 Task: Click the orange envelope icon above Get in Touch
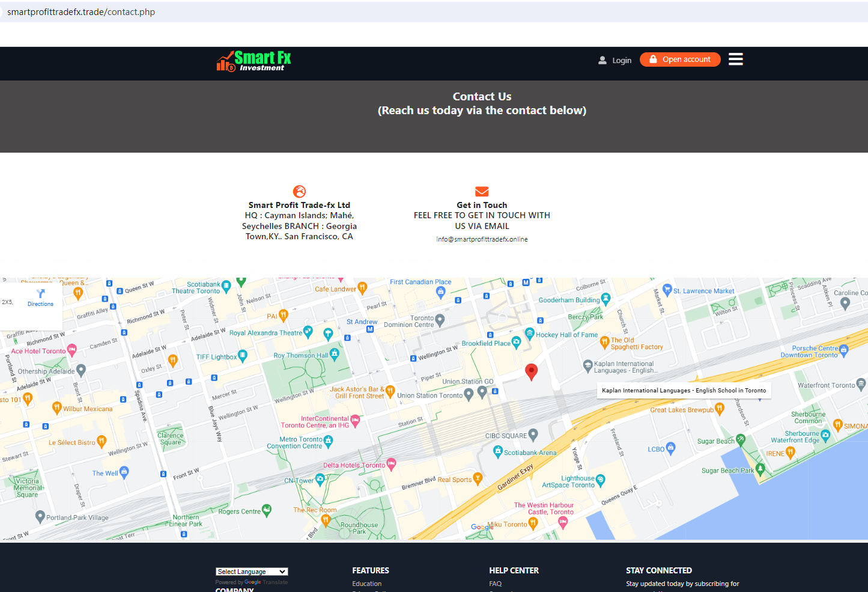(482, 191)
